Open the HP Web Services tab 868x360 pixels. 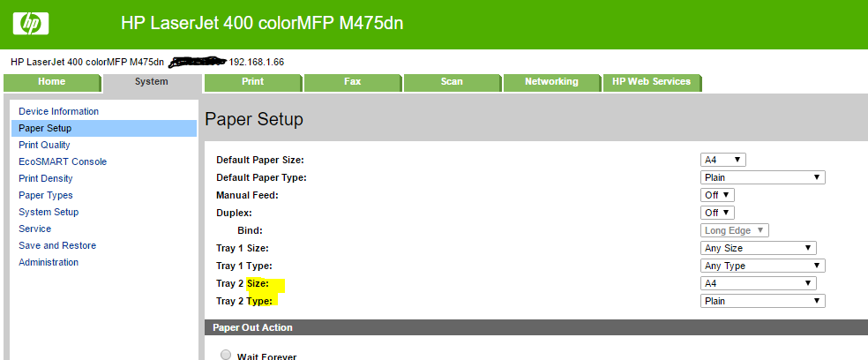(x=651, y=82)
